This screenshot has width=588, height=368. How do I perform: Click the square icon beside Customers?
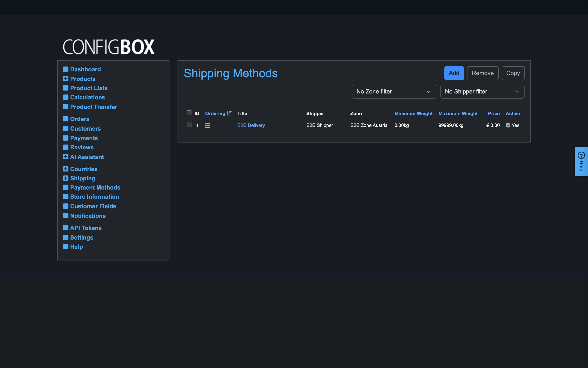coord(66,128)
